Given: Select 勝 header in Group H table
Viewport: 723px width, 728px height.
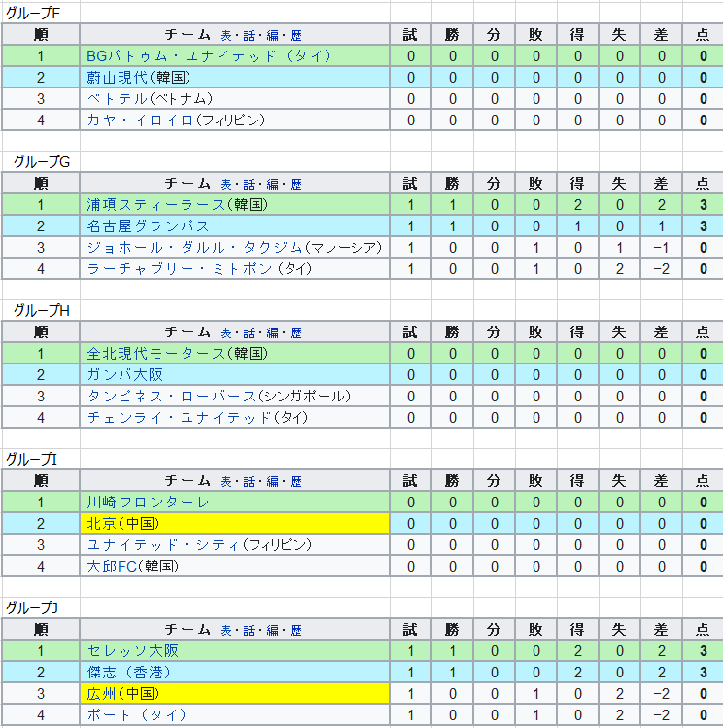Looking at the screenshot, I should pyautogui.click(x=453, y=331).
